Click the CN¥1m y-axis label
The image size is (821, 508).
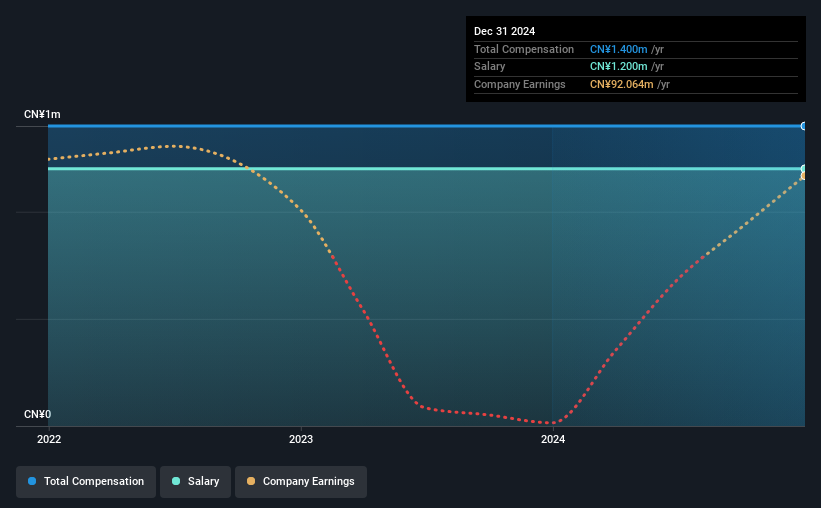[42, 114]
